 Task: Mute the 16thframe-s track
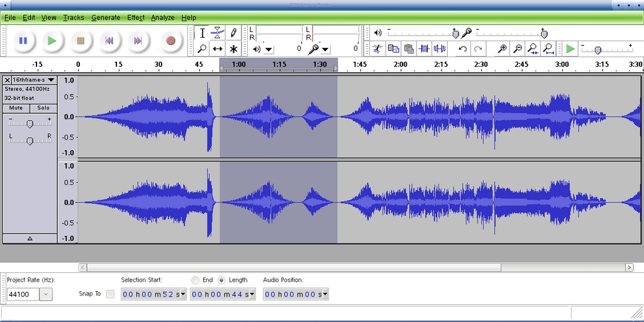coord(16,108)
